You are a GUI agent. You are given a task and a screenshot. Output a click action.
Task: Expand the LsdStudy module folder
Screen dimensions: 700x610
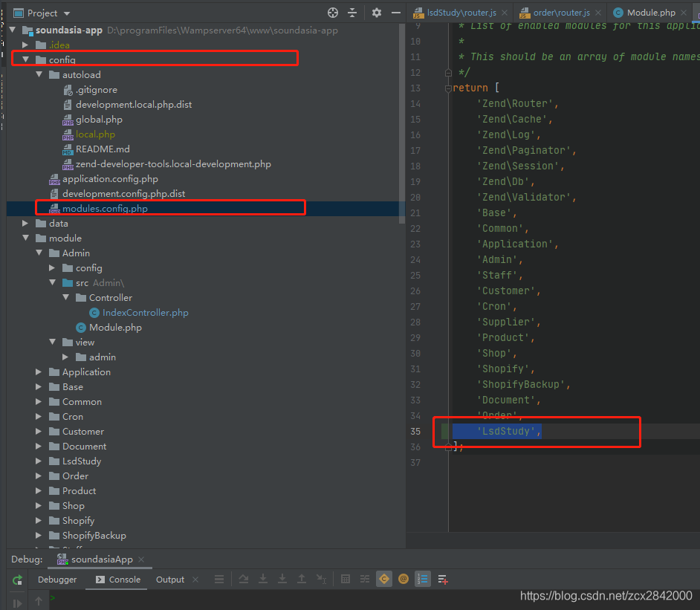point(39,461)
